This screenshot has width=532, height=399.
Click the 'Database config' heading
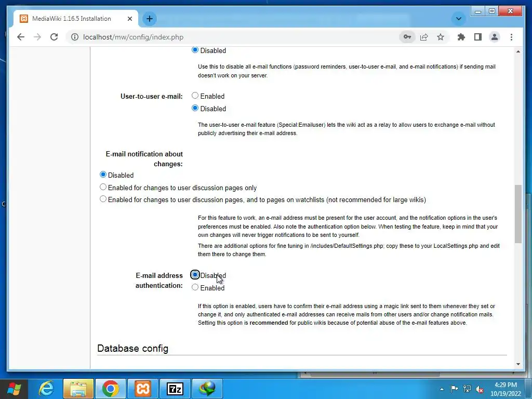(132, 349)
